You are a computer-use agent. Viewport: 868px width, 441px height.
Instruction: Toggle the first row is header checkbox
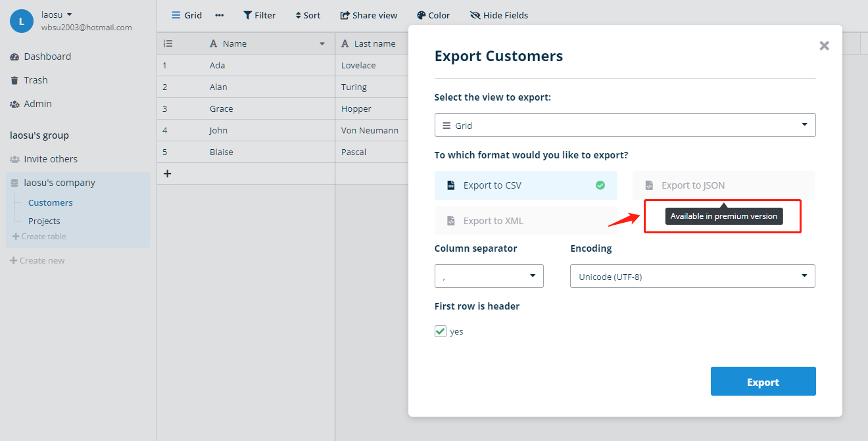click(x=441, y=331)
